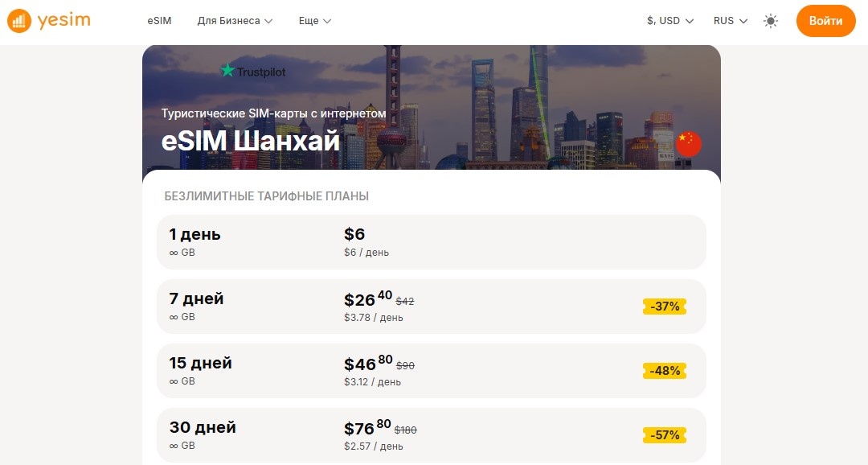Click the Войти login button

point(825,20)
